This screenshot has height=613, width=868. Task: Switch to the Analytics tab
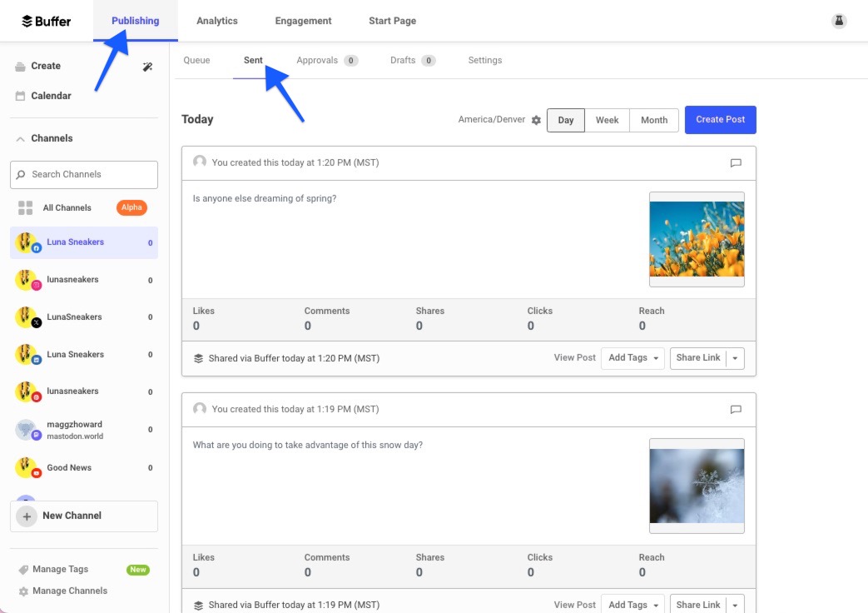(x=217, y=21)
